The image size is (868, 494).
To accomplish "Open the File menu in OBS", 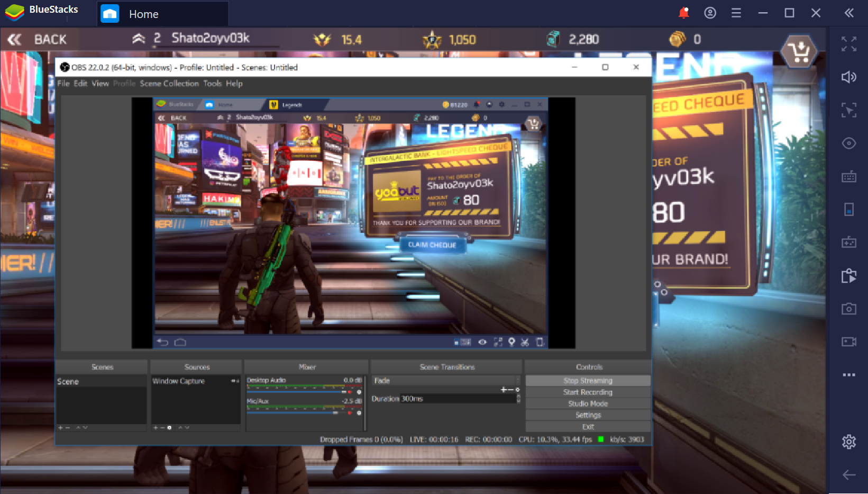I will (x=63, y=84).
